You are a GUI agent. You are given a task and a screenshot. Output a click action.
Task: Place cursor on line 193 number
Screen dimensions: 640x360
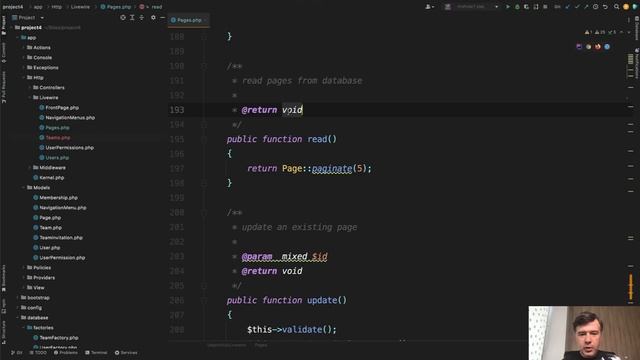click(x=177, y=110)
